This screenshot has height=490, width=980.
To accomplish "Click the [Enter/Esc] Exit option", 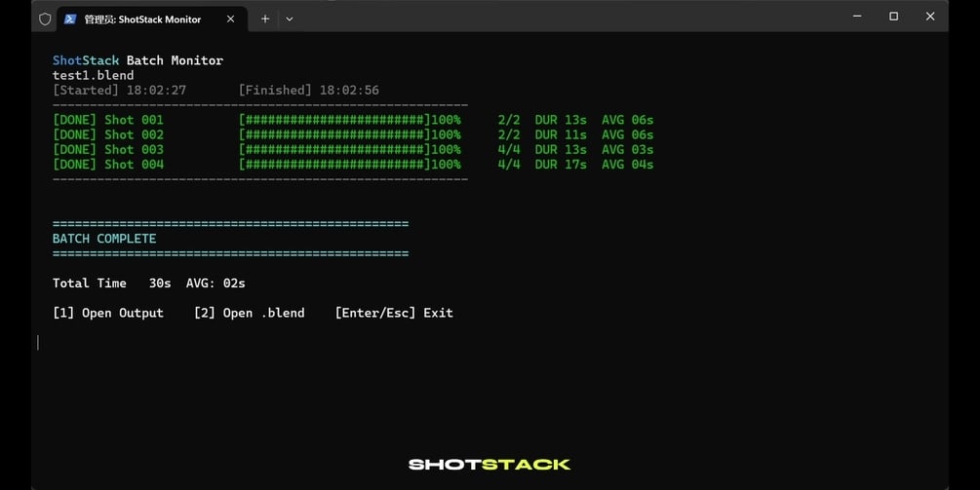I will click(394, 314).
